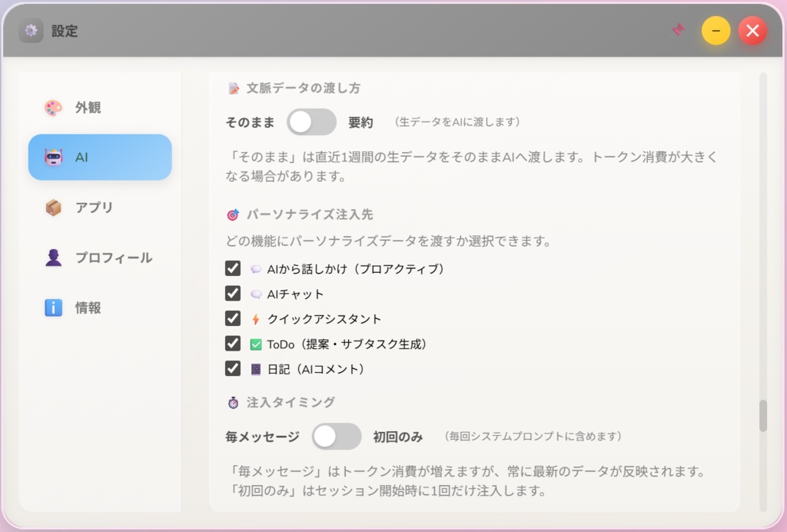This screenshot has width=787, height=532.
Task: Uncheck AIチャット checkbox
Action: (x=233, y=293)
